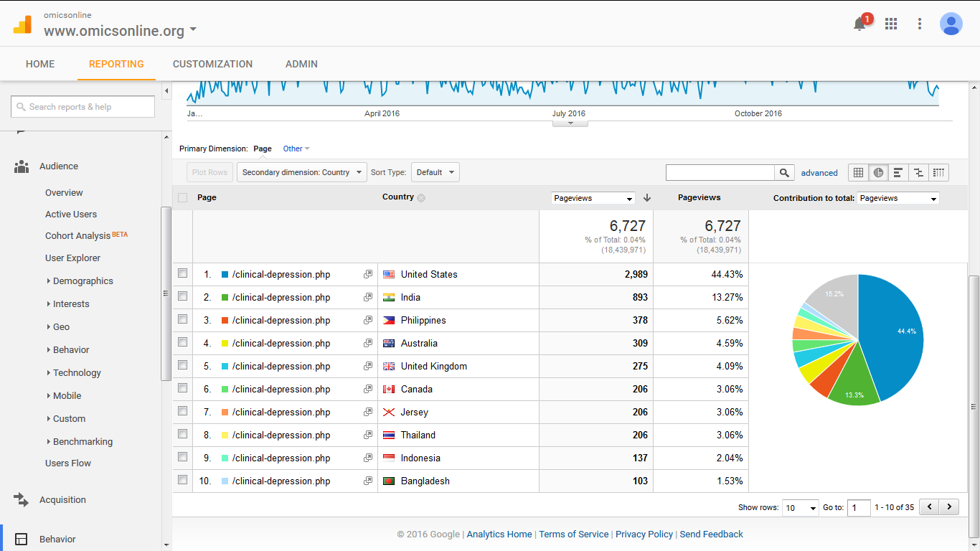Remove the Country secondary dimension
Screen dimensions: 980x551
421,198
